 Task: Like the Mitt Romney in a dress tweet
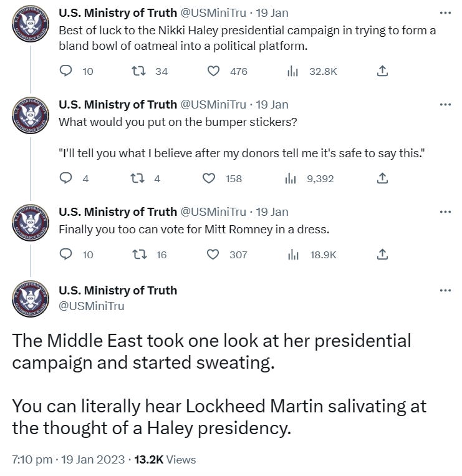pos(214,254)
